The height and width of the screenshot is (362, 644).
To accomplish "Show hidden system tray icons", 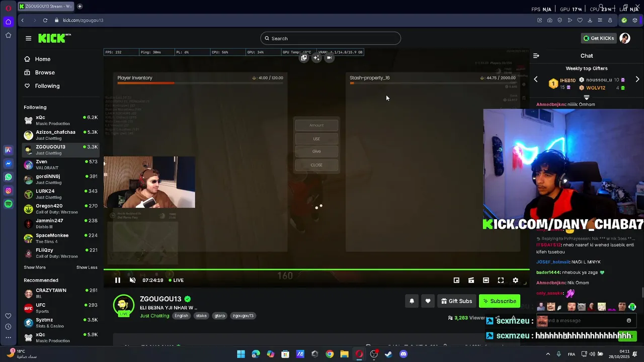I will pos(548,354).
